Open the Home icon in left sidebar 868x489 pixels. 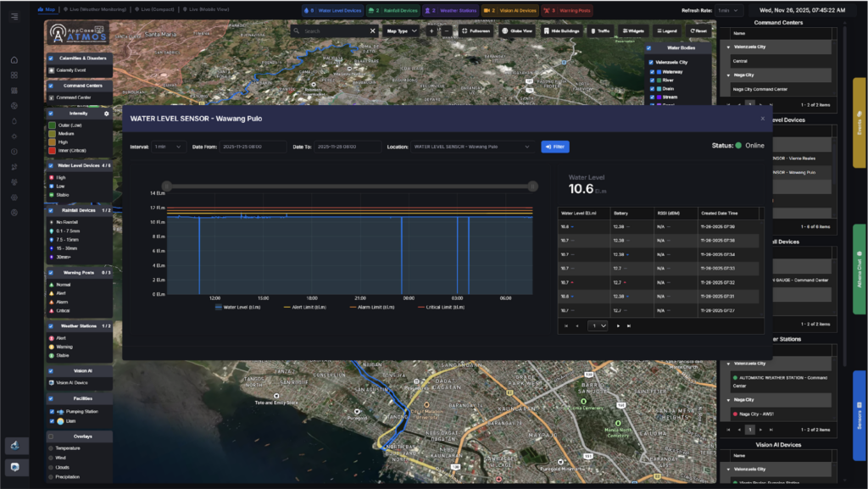point(14,59)
